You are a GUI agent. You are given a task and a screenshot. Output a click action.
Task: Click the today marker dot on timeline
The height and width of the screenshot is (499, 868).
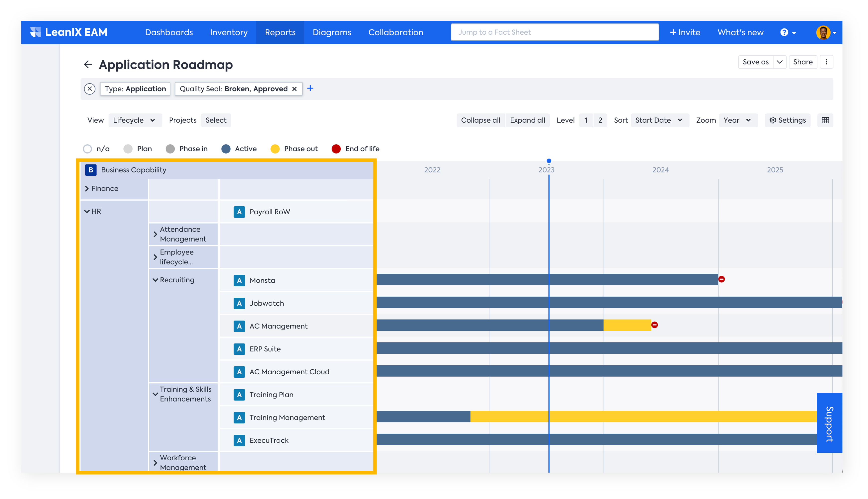coord(549,161)
